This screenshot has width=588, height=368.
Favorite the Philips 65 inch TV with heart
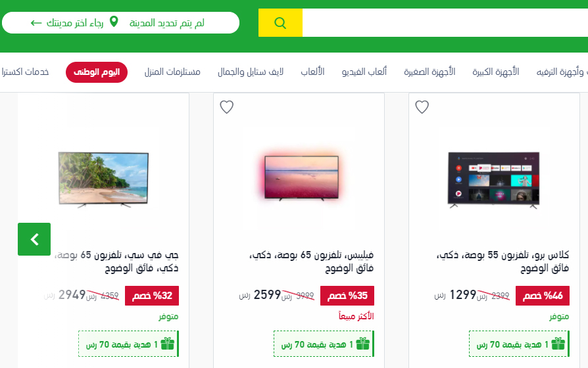226,107
